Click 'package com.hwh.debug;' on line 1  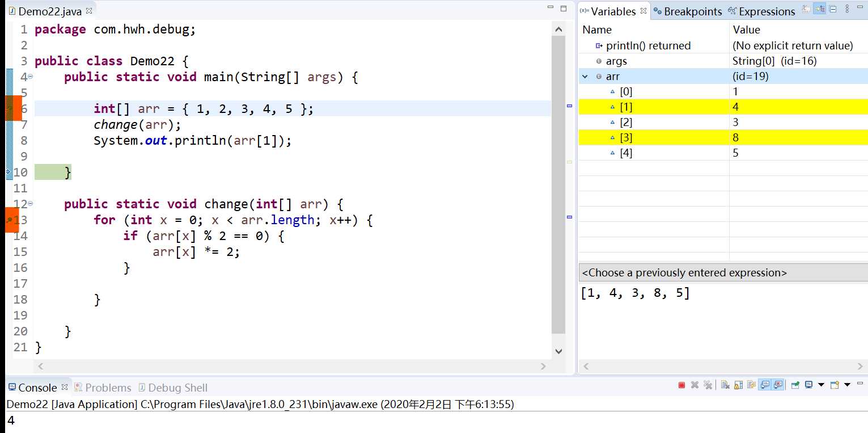pyautogui.click(x=115, y=30)
